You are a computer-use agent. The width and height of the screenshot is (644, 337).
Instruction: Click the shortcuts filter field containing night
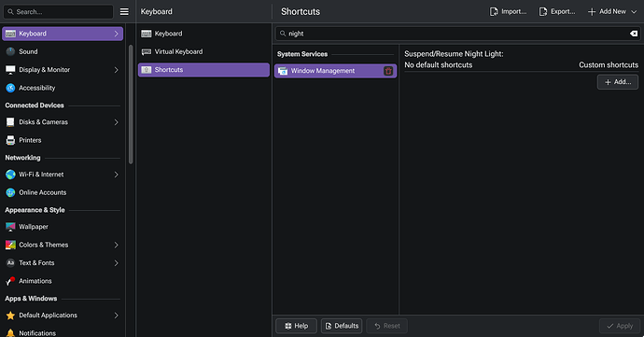click(457, 34)
